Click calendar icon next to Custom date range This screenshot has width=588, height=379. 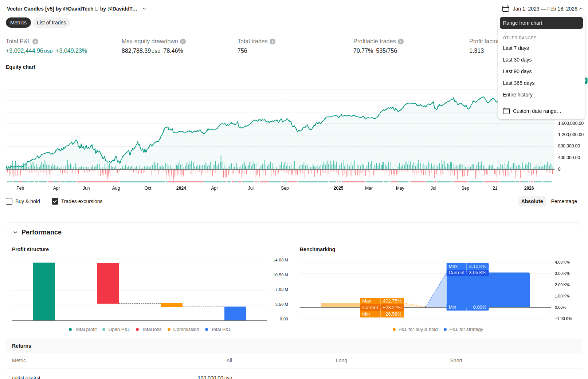(506, 111)
